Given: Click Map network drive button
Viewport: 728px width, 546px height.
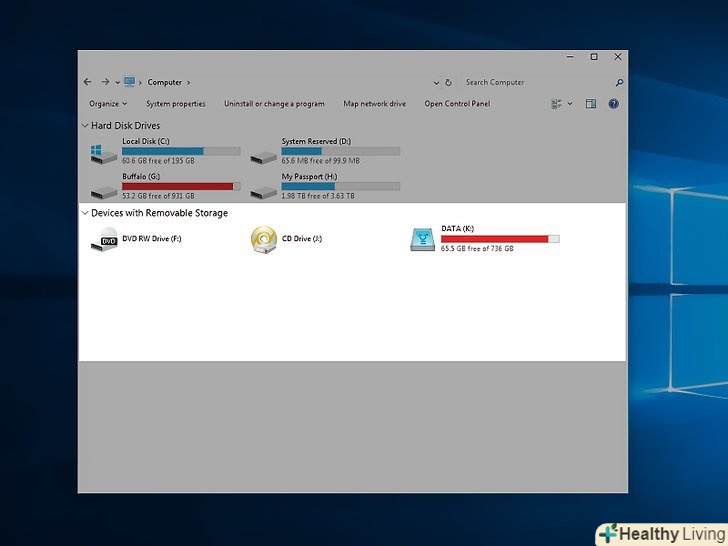Looking at the screenshot, I should [x=374, y=104].
